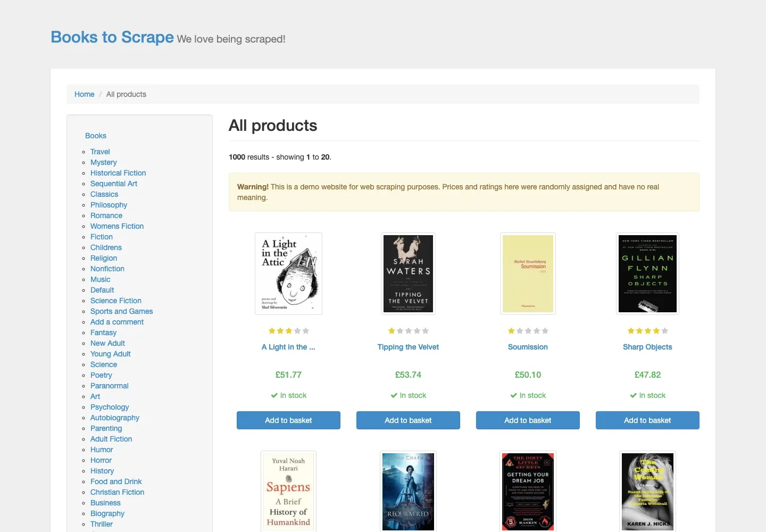The height and width of the screenshot is (532, 766).
Task: Open the Soumission title link
Action: [x=528, y=347]
